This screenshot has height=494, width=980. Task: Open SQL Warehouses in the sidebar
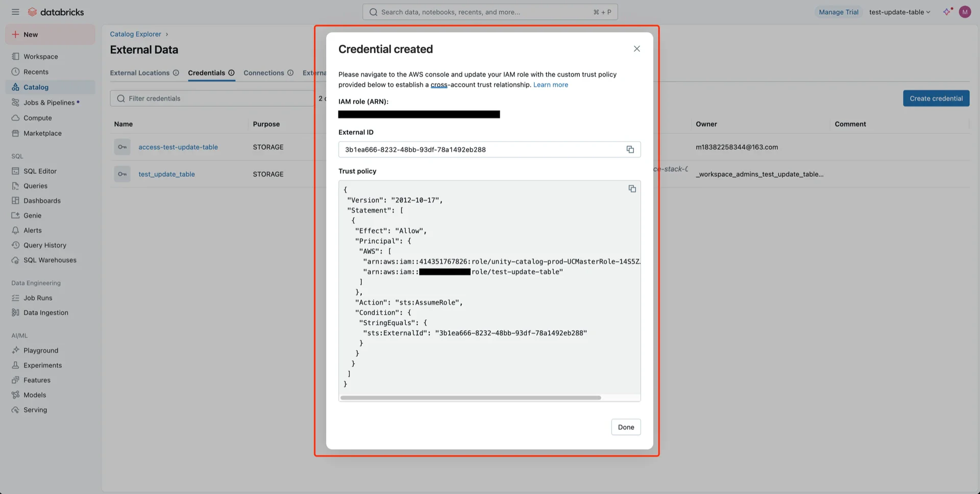pos(50,260)
